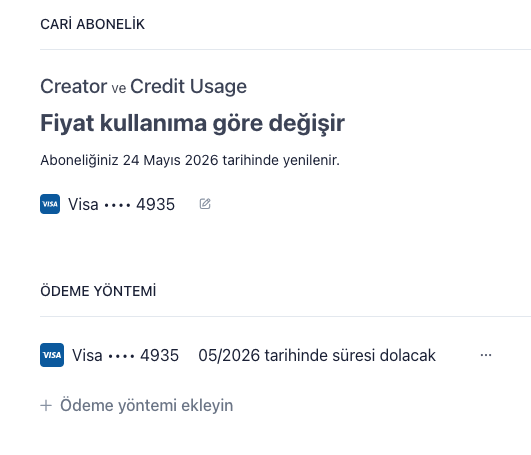
Task: Click the small 've' connector word
Action: [119, 89]
